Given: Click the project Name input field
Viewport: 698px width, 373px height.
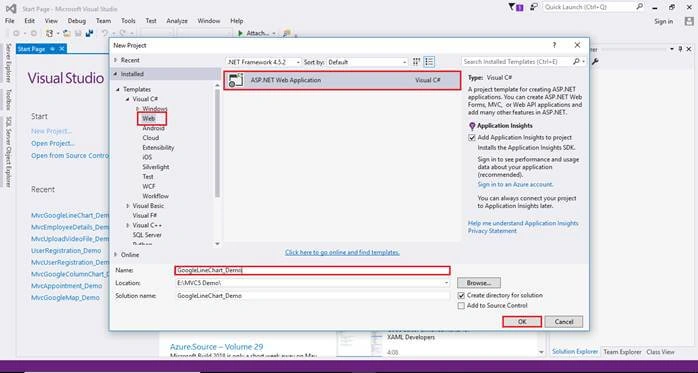Looking at the screenshot, I should (x=312, y=270).
